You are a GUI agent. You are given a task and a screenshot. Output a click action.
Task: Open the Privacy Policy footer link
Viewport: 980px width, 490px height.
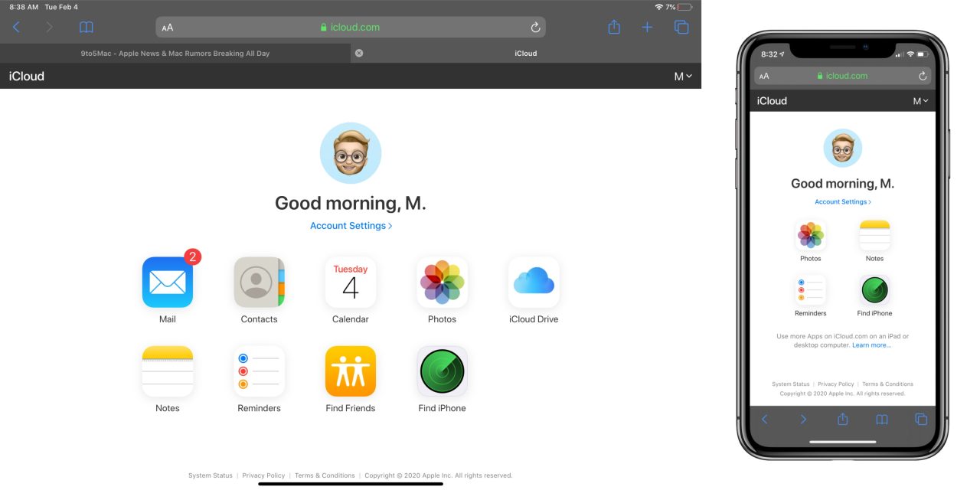tap(263, 475)
